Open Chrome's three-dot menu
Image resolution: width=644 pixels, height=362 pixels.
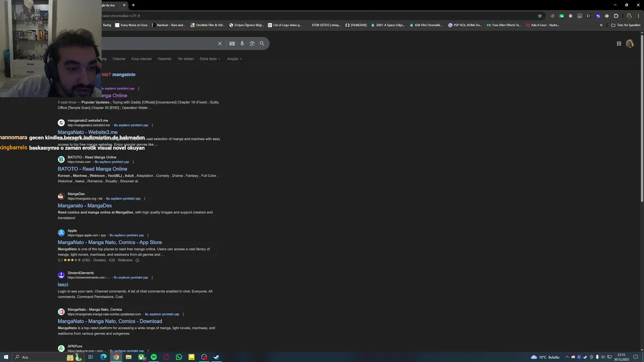(x=638, y=16)
